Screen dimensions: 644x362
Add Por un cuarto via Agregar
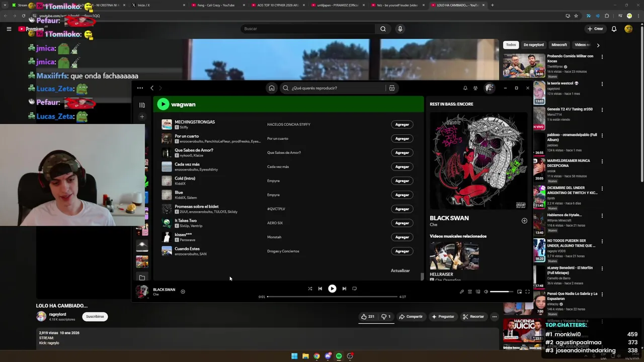pos(402,138)
